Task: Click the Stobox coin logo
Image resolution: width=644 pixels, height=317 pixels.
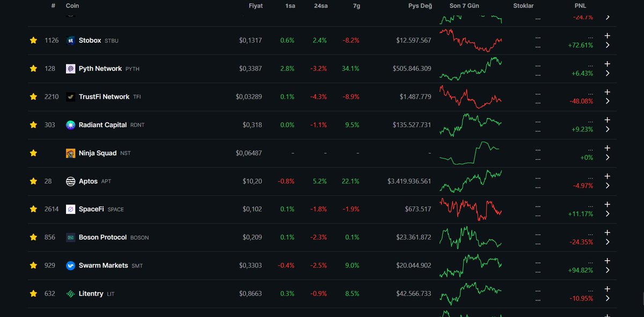Action: 70,40
